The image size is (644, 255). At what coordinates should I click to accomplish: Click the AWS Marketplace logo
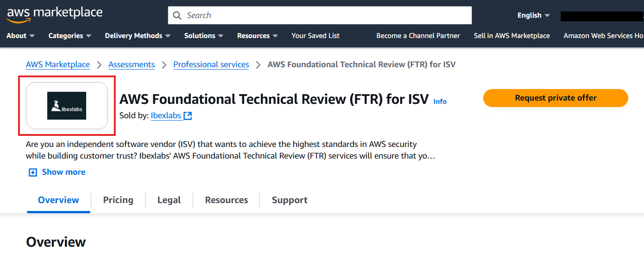click(55, 14)
